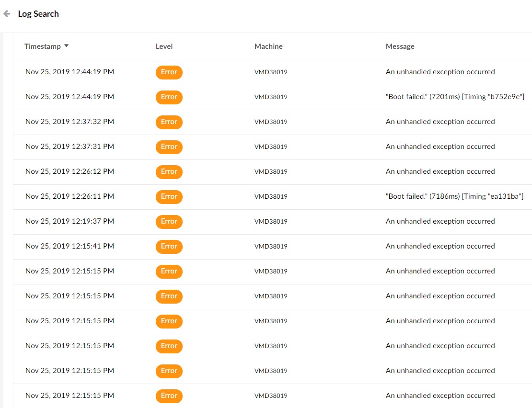The width and height of the screenshot is (532, 408).
Task: Click the Machine column header
Action: (268, 46)
